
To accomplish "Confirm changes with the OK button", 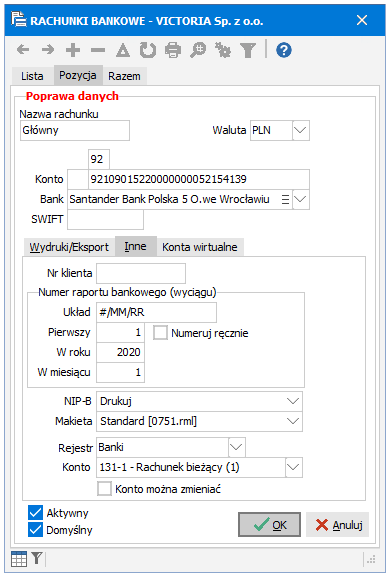I will coord(269,524).
